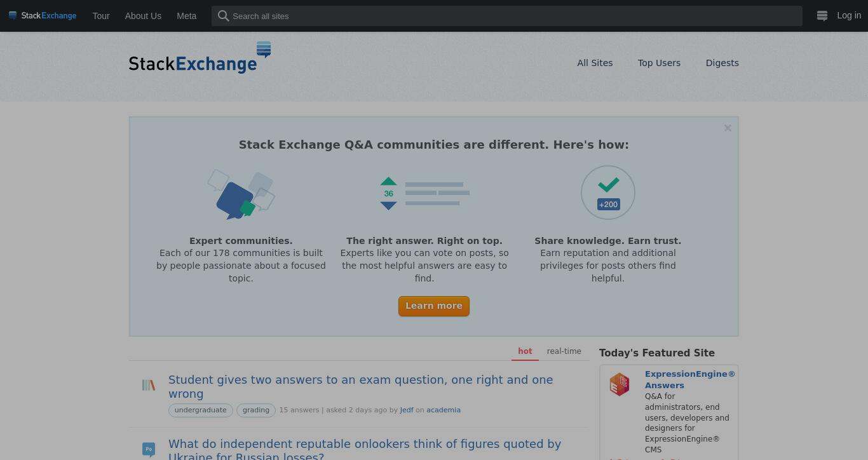Open the Tour menu item

point(101,16)
